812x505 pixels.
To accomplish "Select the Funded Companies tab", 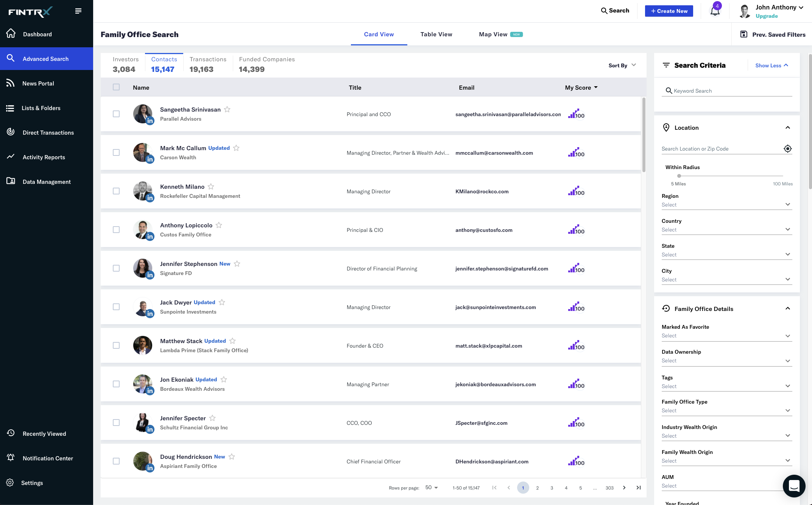I will (267, 64).
